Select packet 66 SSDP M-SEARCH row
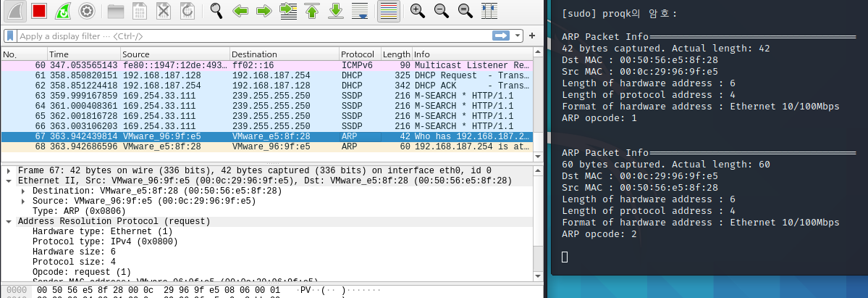Screen dimensions: 868x298 tap(267, 127)
